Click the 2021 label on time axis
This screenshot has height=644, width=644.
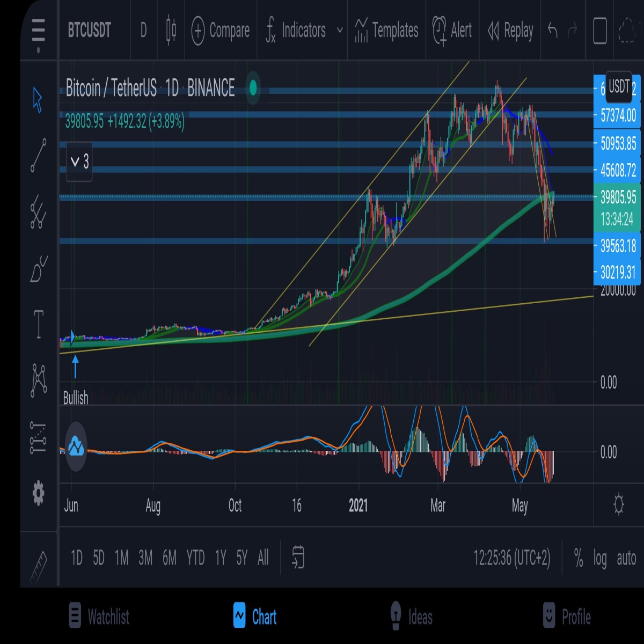click(x=358, y=505)
